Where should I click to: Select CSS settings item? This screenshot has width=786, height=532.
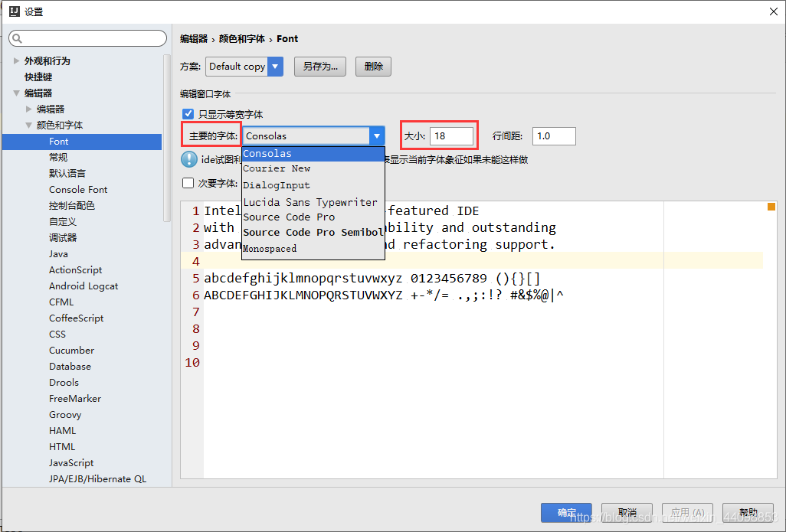click(x=57, y=335)
